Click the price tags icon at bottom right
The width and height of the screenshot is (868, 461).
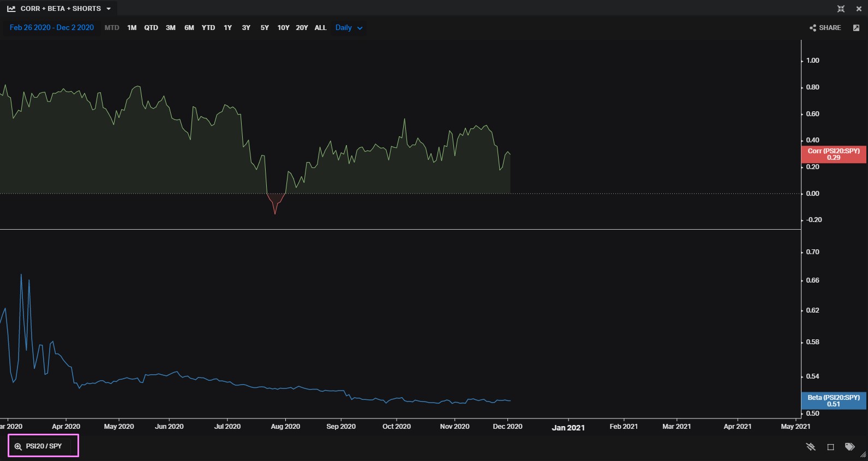pyautogui.click(x=849, y=447)
